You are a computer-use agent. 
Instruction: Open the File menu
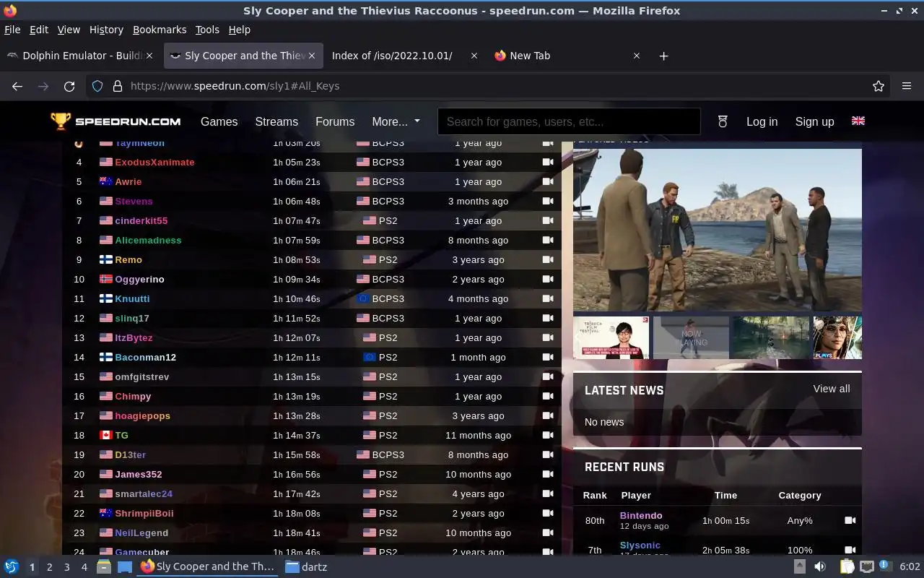tap(12, 30)
